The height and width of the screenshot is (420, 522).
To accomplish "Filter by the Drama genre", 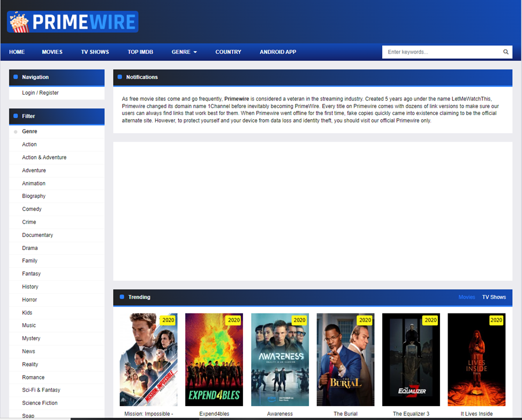I will click(29, 248).
